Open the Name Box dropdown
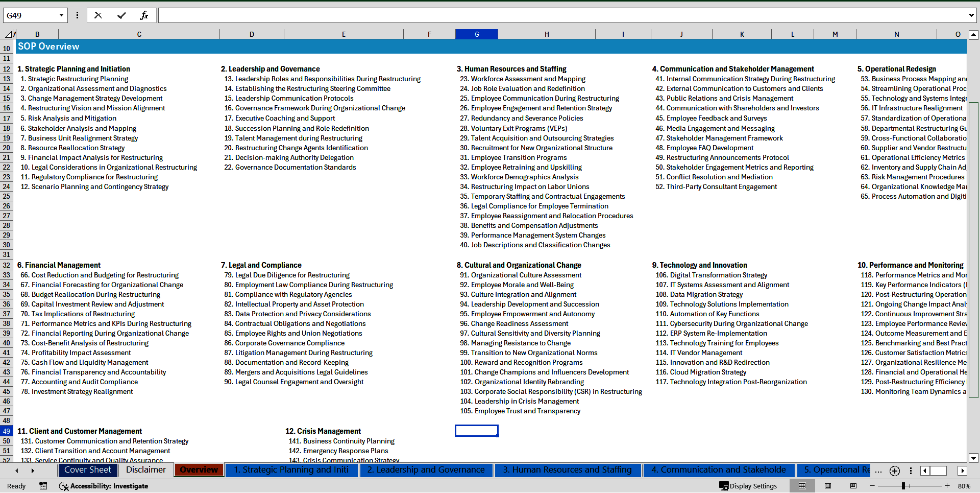 61,15
